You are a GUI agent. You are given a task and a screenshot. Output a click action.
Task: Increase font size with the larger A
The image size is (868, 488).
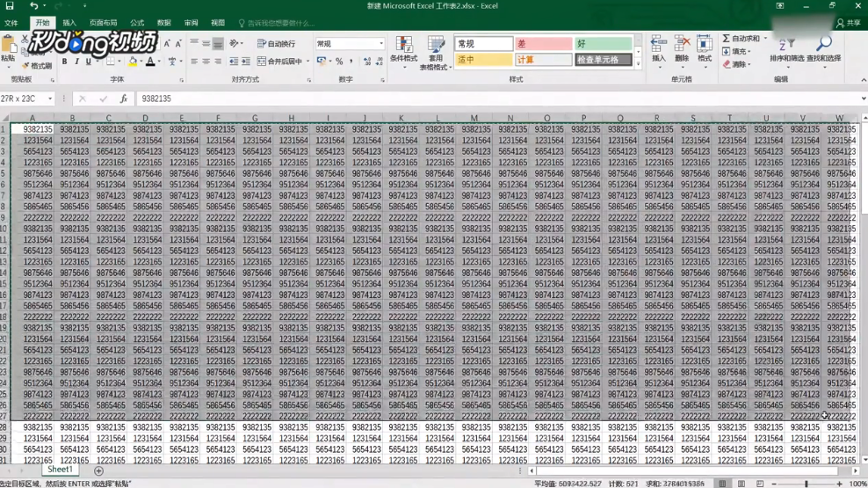coord(167,43)
